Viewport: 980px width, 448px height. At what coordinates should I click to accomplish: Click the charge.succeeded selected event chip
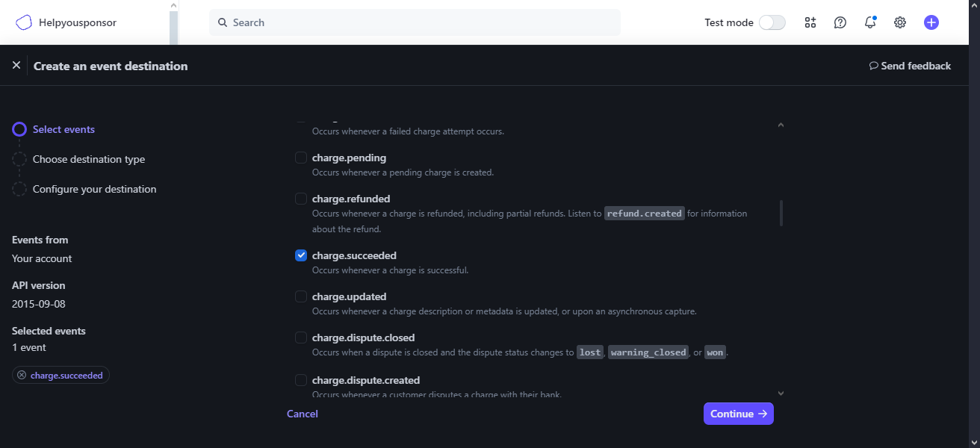point(61,375)
